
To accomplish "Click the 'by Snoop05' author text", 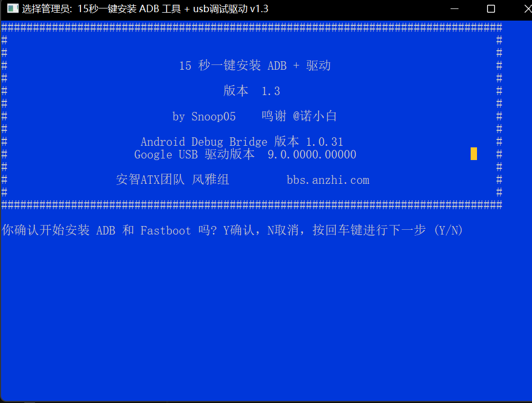I will pyautogui.click(x=204, y=116).
